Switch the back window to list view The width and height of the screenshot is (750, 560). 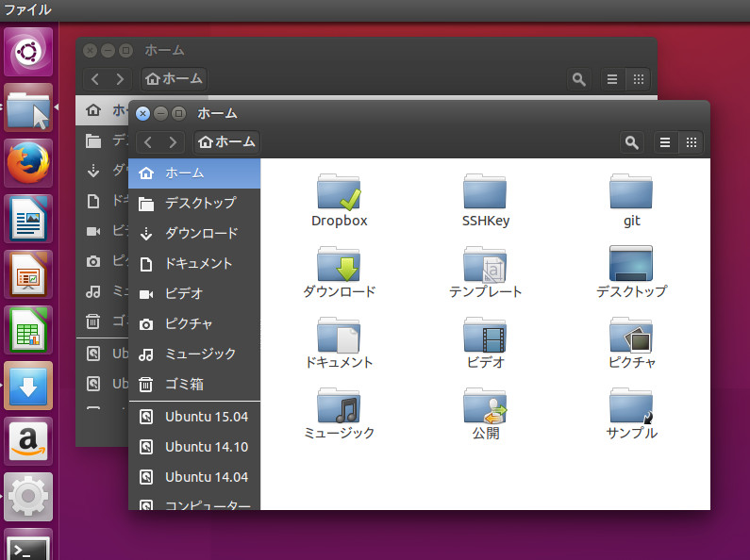(612, 79)
